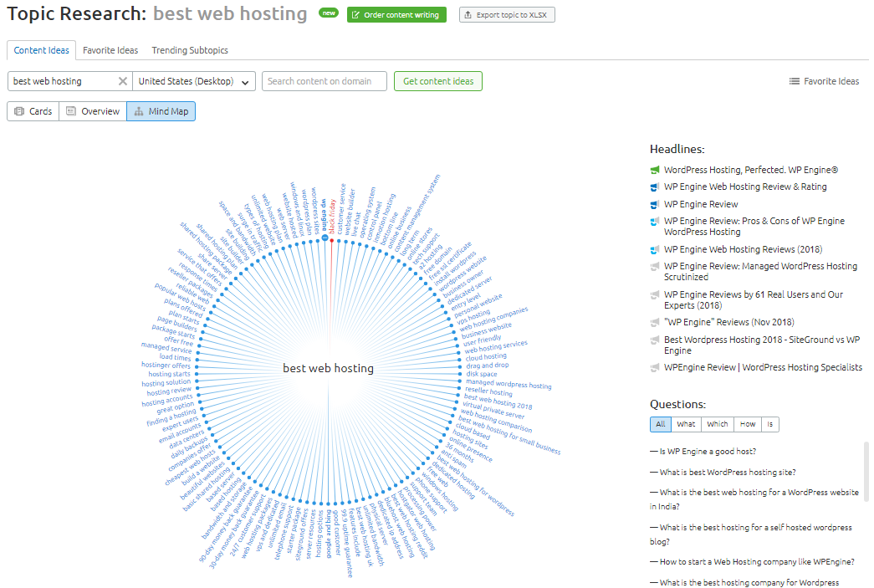Open headline WP Engine Reviews by 61 Real Users
This screenshot has height=588, width=874.
(754, 299)
